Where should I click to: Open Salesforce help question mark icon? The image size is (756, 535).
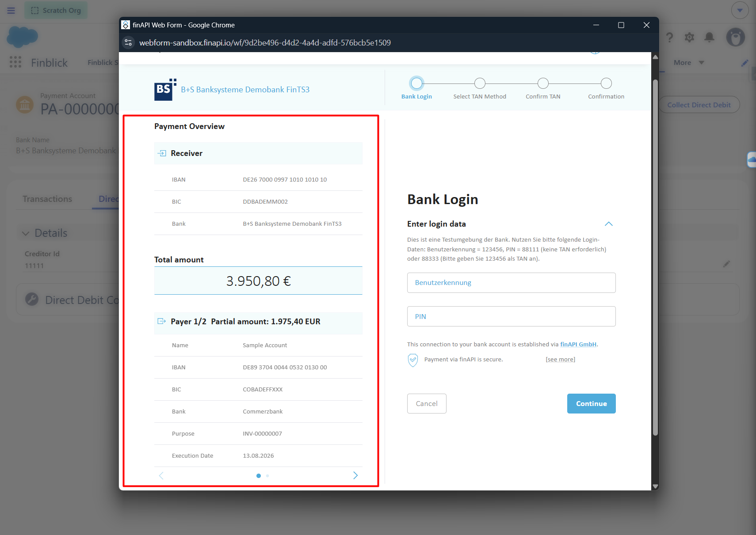pyautogui.click(x=670, y=37)
